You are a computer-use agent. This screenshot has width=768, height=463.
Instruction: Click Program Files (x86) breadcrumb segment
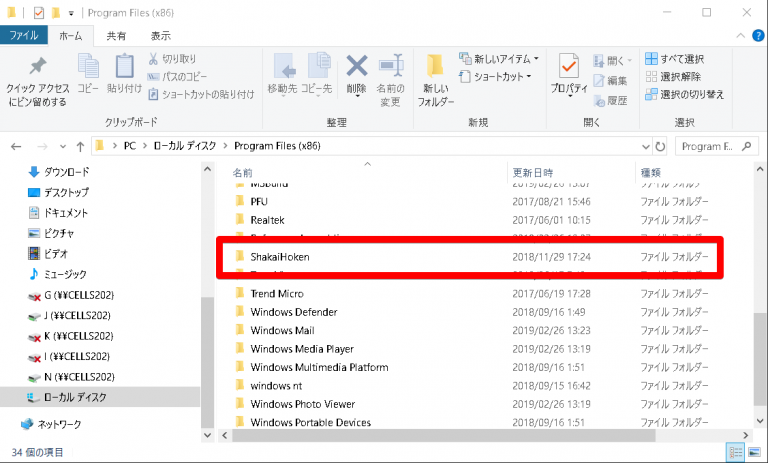pyautogui.click(x=277, y=146)
